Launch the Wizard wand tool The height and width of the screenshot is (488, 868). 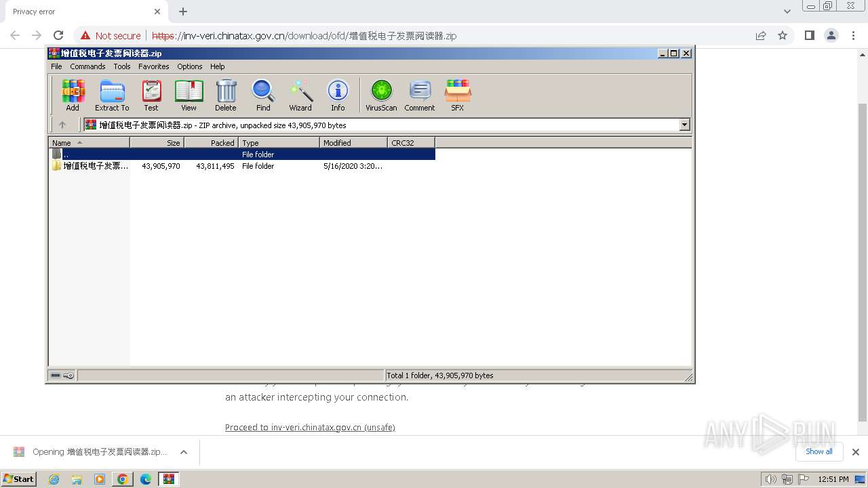(300, 95)
